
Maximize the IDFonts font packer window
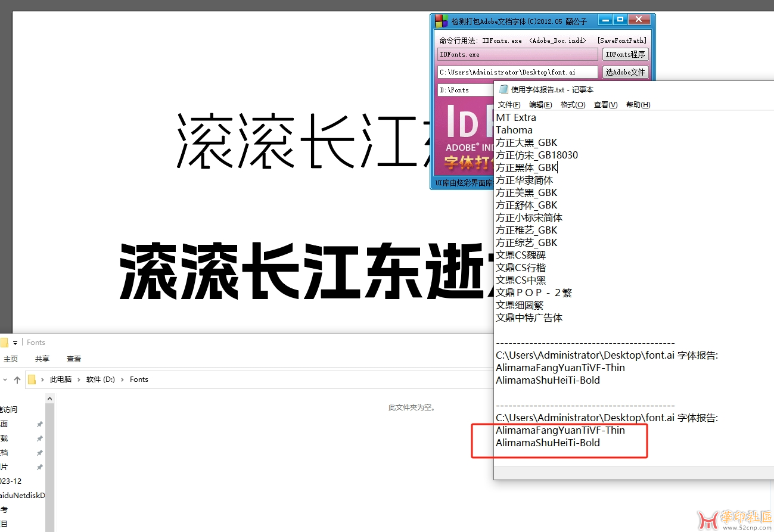(620, 20)
